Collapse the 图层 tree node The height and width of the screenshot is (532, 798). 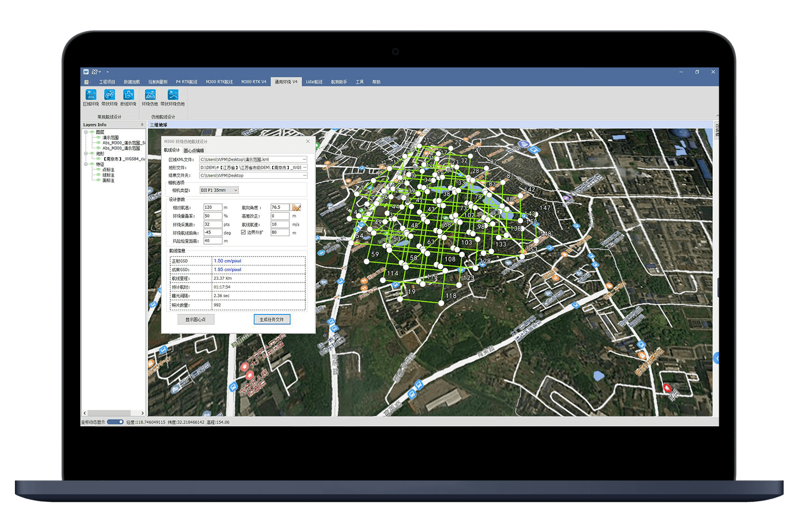(86, 132)
